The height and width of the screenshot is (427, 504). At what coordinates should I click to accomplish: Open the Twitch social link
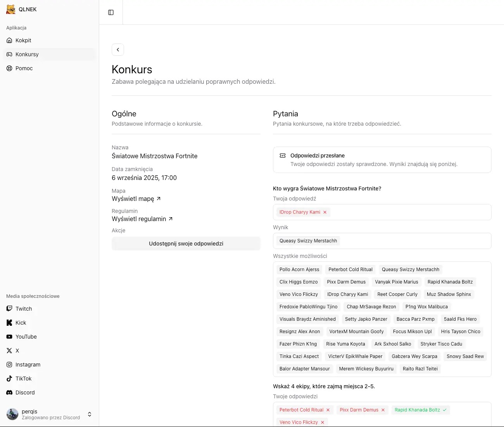[24, 309]
